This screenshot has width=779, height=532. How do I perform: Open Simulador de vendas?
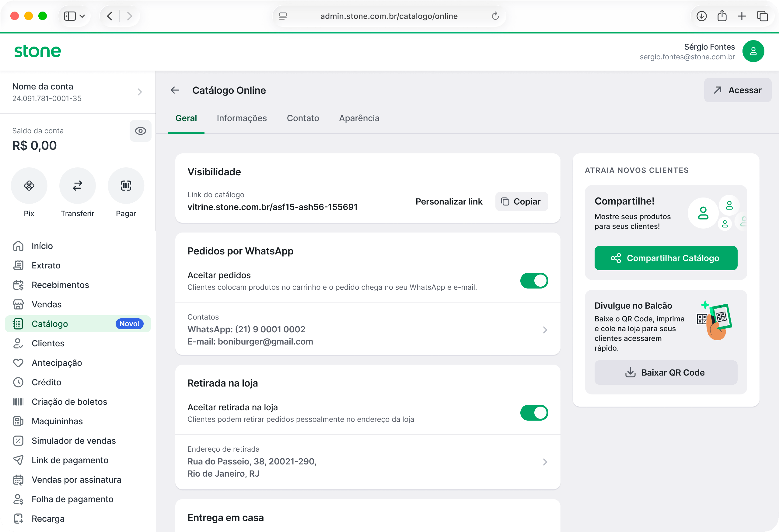coord(78,440)
